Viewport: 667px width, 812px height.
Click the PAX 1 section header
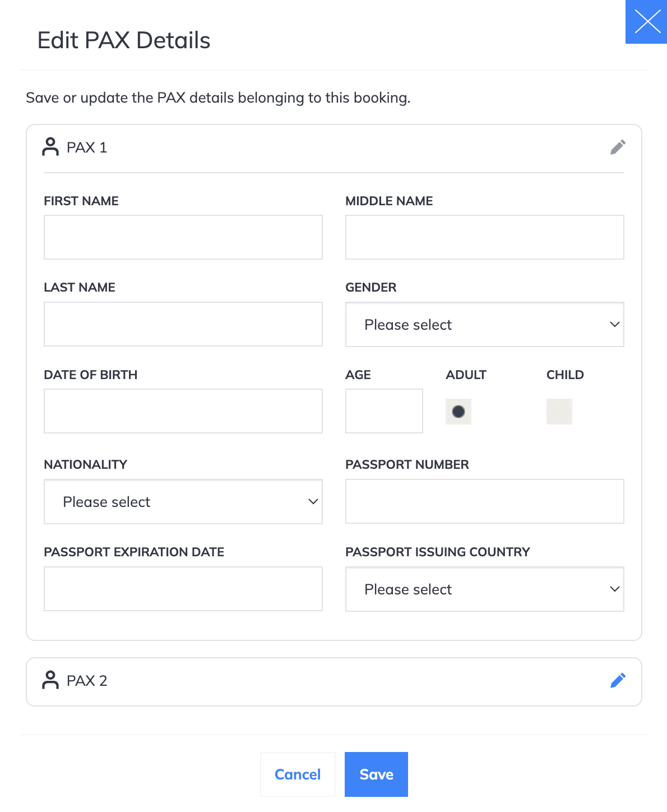point(334,148)
